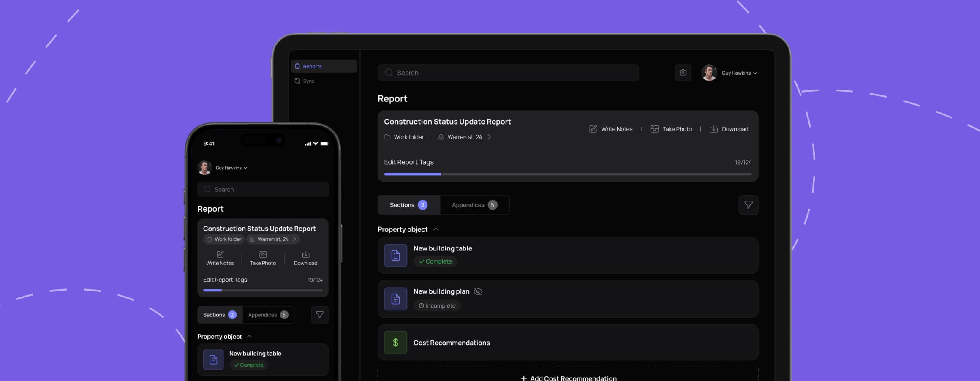
Task: Open Guy Hawkins account dropdown on phone
Action: 231,168
